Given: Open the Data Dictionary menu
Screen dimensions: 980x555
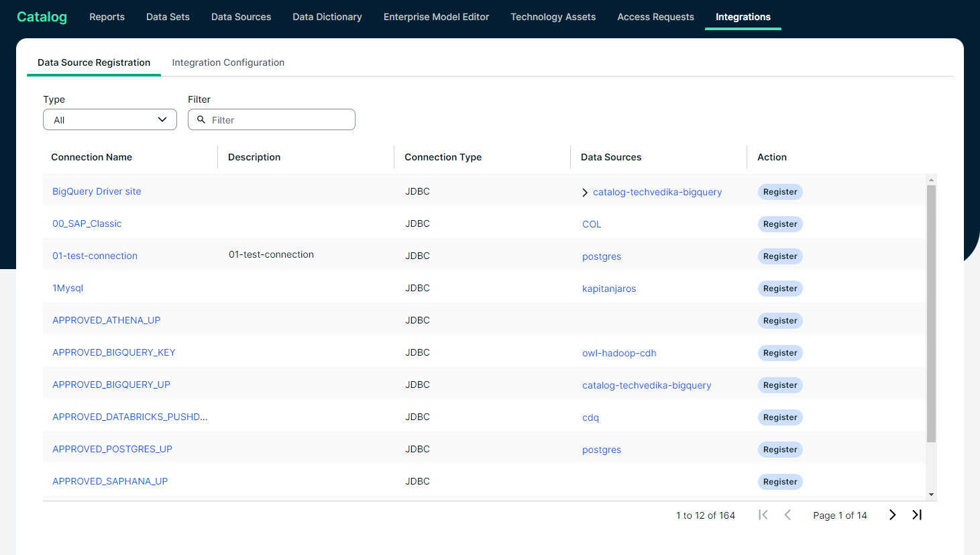Looking at the screenshot, I should (x=327, y=17).
